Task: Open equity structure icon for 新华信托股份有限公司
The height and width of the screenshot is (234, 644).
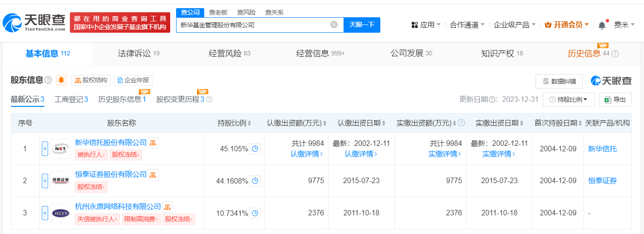Action: (x=153, y=143)
